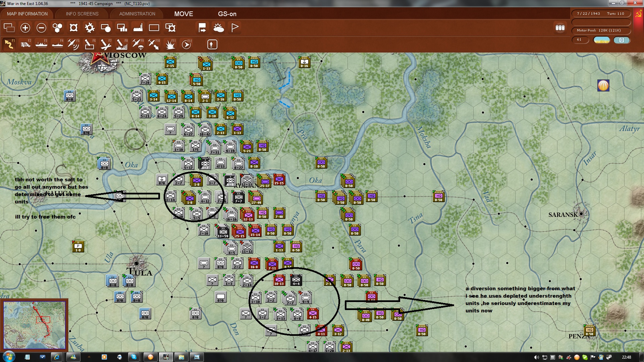Show the weather map icon
This screenshot has width=644, height=362.
click(218, 28)
